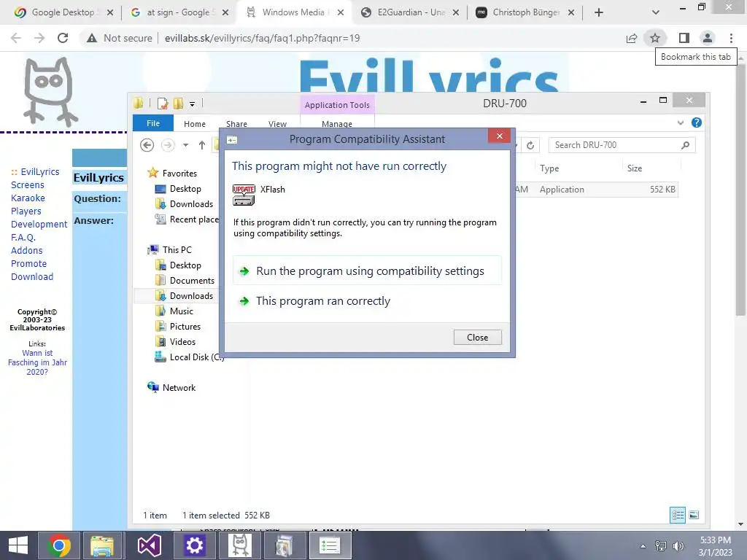Select Local Disk (C:) in navigation pane
Viewport: 747px width, 560px height.
tap(189, 357)
